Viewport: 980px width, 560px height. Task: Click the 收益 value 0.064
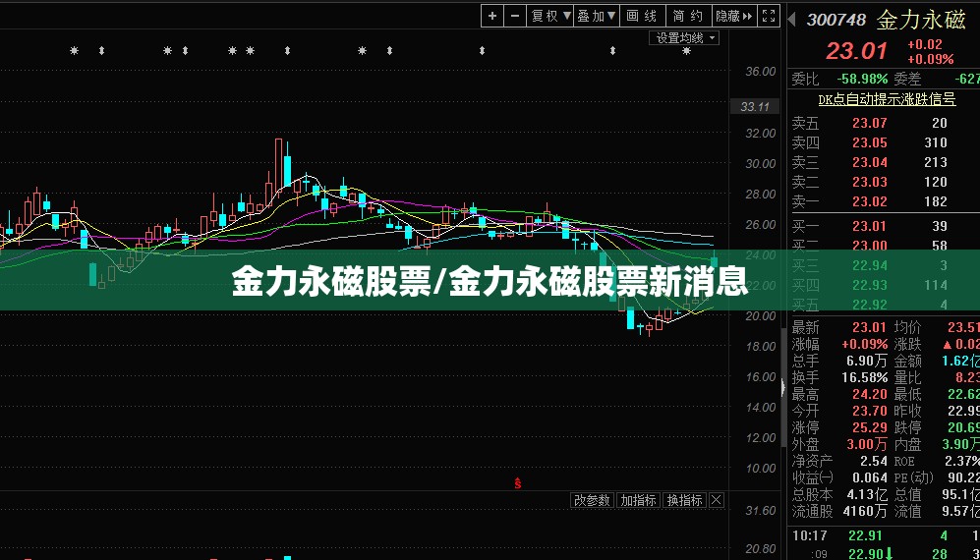871,477
